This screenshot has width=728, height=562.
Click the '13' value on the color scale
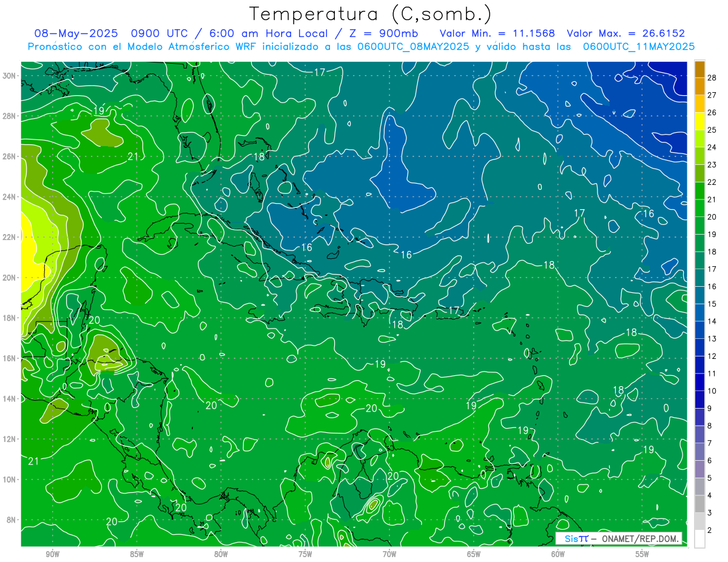[x=712, y=339]
